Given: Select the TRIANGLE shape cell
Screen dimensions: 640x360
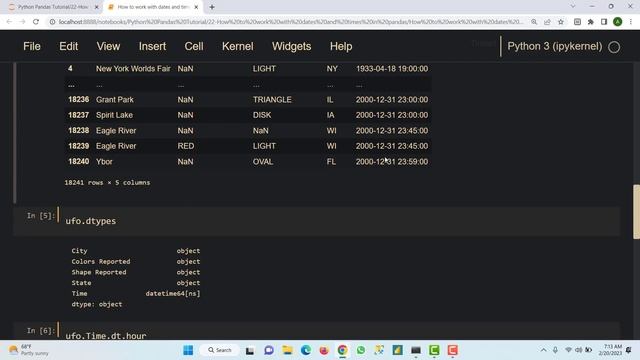Looking at the screenshot, I should pos(272,100).
